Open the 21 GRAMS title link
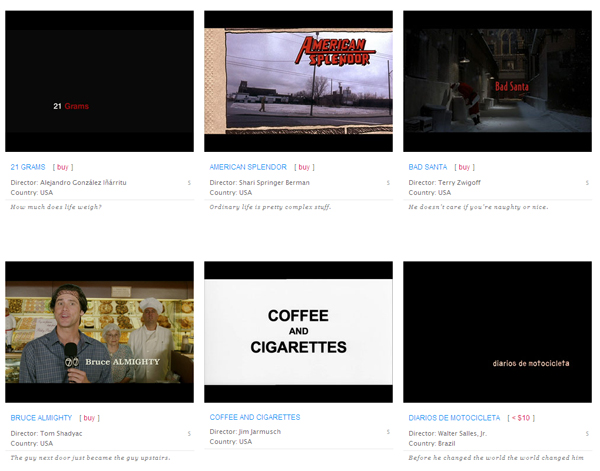 (28, 167)
